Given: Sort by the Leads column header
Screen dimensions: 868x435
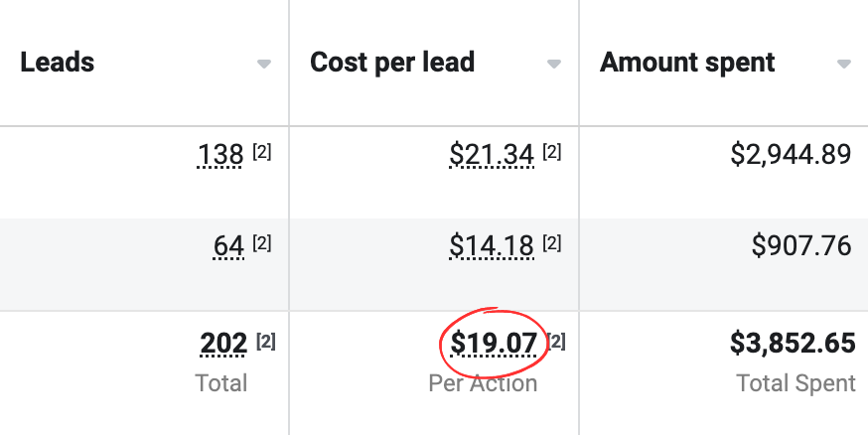Looking at the screenshot, I should point(58,63).
